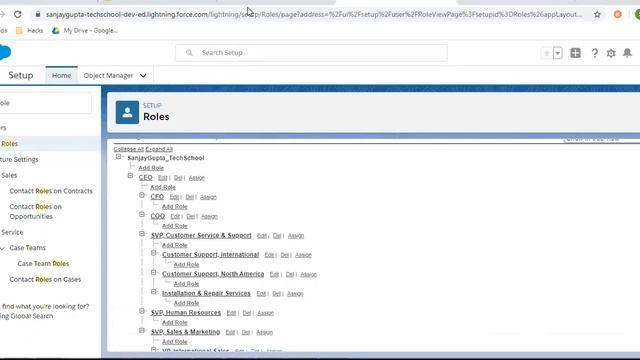Image resolution: width=640 pixels, height=360 pixels.
Task: Click Add Role under SVP, Sales & Marketing
Action: tap(175, 342)
